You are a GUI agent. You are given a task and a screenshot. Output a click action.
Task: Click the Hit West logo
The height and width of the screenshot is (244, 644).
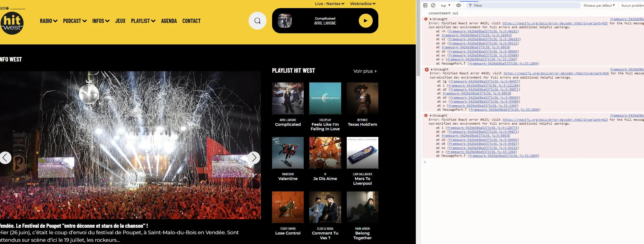pyautogui.click(x=12, y=23)
